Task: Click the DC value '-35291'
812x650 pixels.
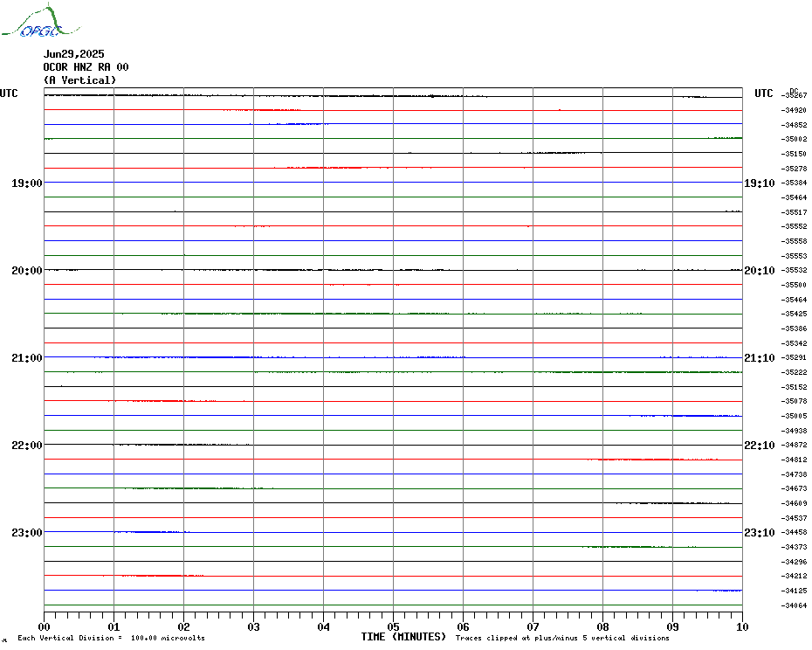Action: [794, 357]
